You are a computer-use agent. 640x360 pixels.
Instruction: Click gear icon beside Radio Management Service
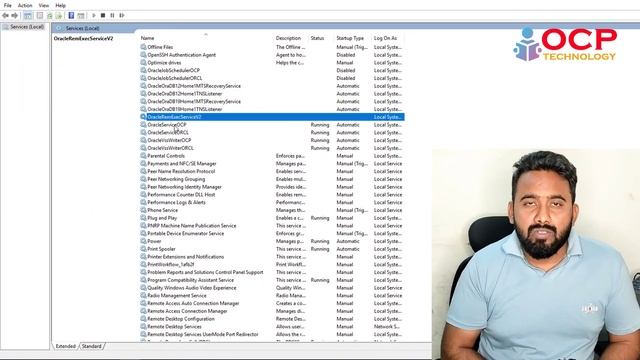coord(143,296)
